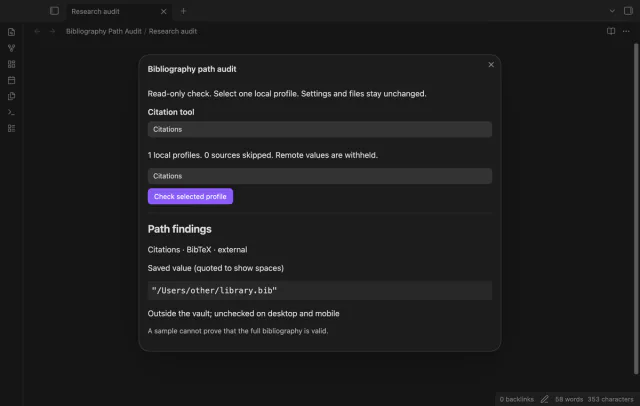The image size is (640, 406).
Task: Open the canvas grid icon in ribbon
Action: [x=11, y=64]
